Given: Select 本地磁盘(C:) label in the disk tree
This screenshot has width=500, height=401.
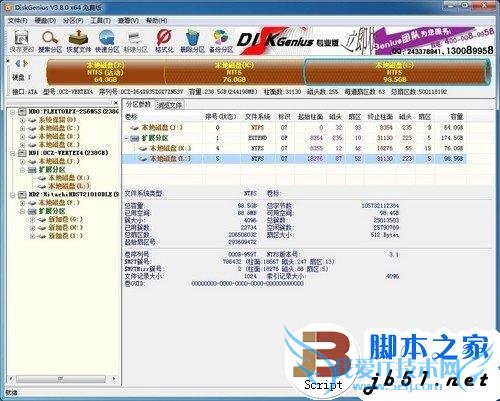Looking at the screenshot, I should 59,128.
